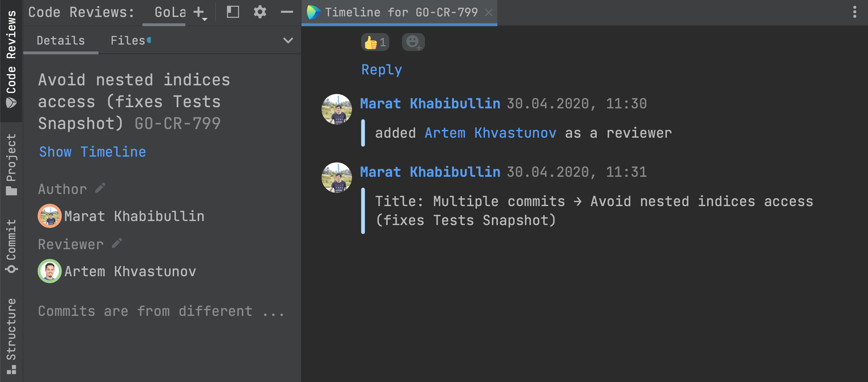
Task: Toggle the Project tool window
Action: (x=11, y=164)
